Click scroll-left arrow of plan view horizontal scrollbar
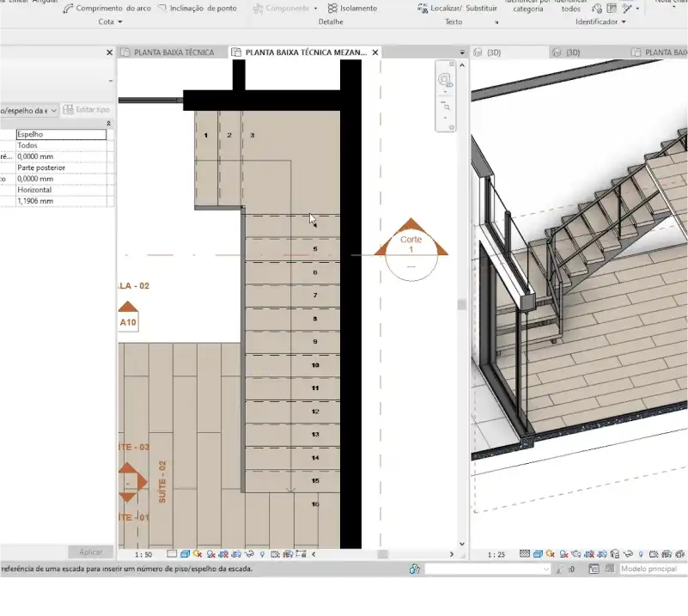Viewport: 688px width, 616px height. (x=314, y=554)
